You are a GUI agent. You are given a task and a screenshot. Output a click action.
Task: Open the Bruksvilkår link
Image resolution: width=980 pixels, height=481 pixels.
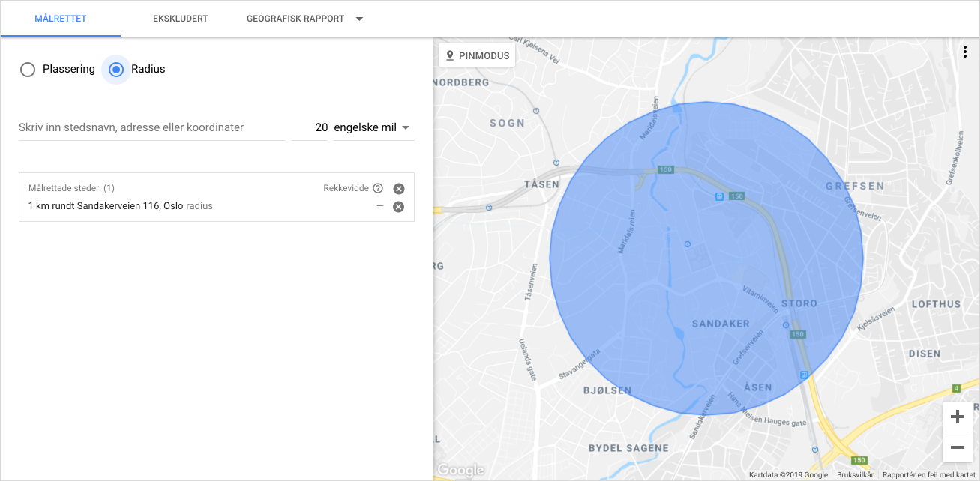coord(855,475)
